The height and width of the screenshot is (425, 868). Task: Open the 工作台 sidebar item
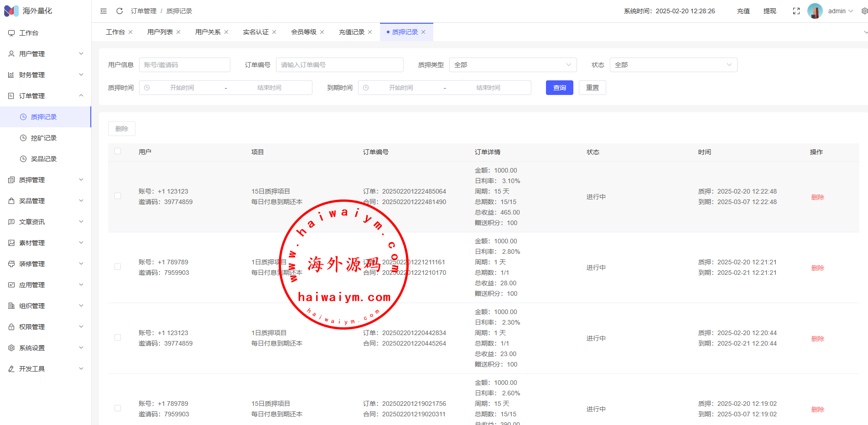click(x=29, y=33)
